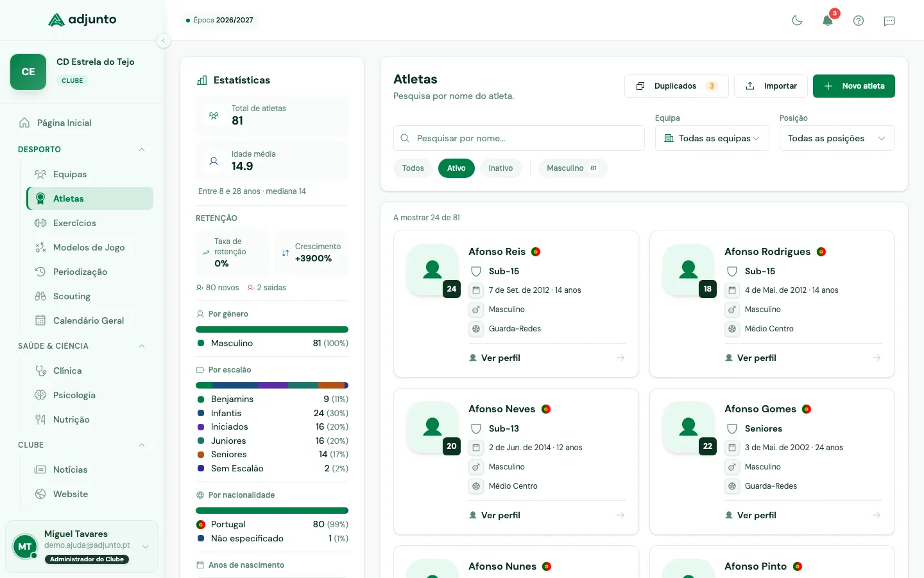Image resolution: width=924 pixels, height=578 pixels.
Task: Click the gender icon on Afonso Rodrigues card
Action: click(x=732, y=310)
